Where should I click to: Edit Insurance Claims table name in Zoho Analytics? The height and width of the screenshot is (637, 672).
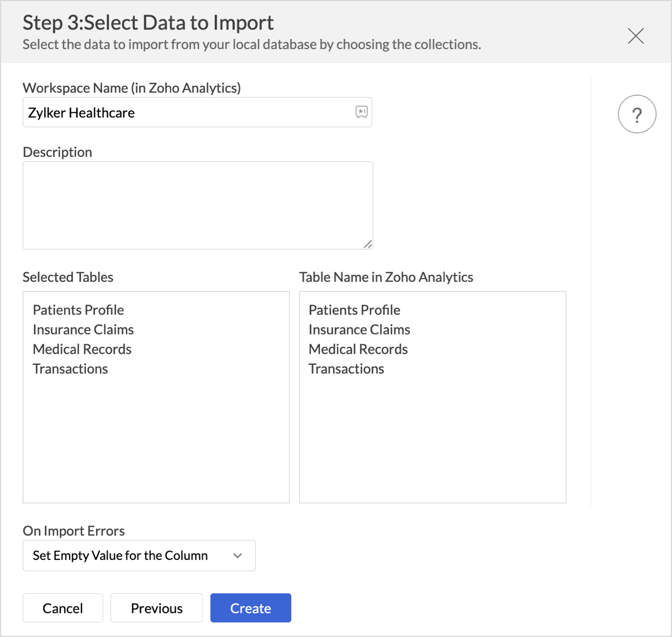coord(359,330)
